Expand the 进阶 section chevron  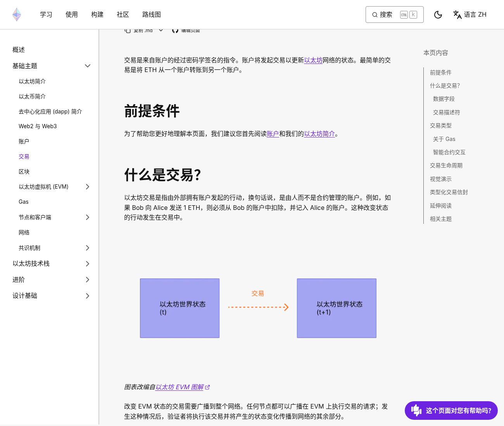click(x=88, y=280)
